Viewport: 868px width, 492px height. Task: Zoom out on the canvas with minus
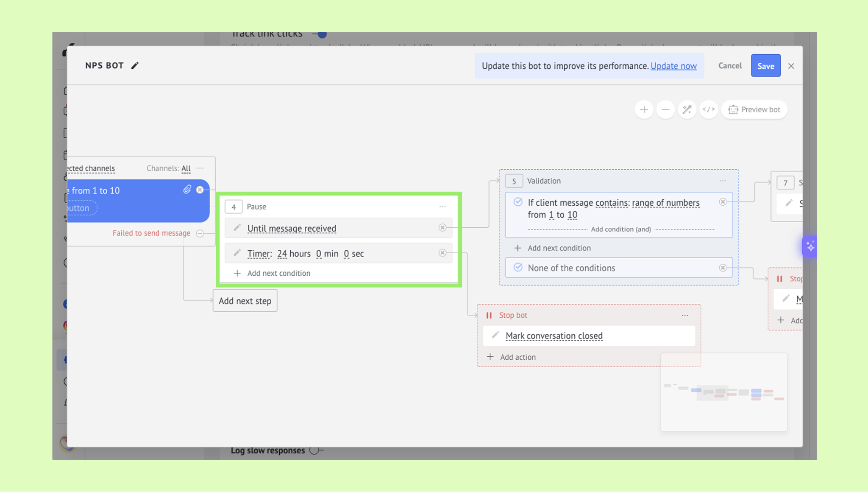point(665,109)
